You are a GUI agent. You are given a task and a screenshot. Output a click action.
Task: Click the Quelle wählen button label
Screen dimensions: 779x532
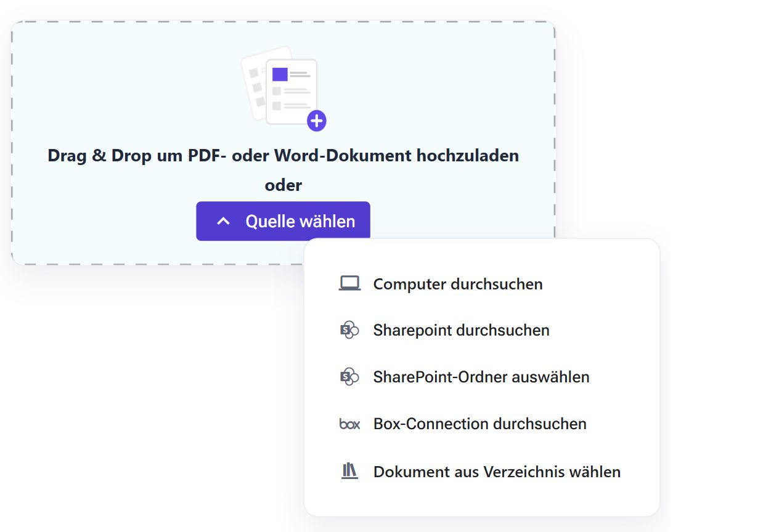tap(300, 221)
